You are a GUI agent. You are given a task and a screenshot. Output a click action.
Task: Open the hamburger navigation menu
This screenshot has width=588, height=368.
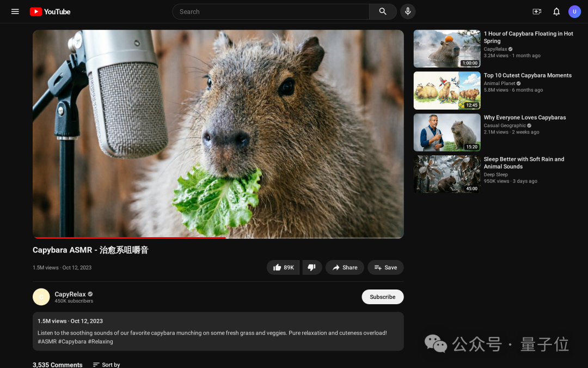coord(15,11)
